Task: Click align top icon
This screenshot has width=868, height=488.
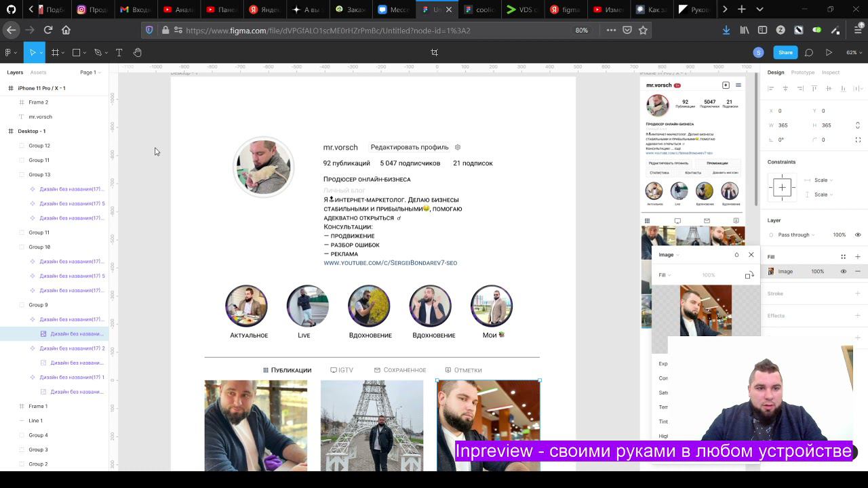Action: pos(814,88)
